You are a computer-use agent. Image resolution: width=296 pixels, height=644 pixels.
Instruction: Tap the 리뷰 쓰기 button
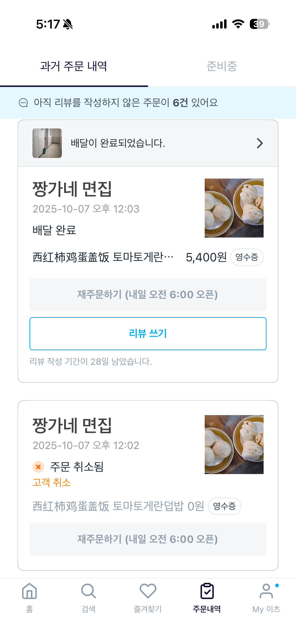tap(148, 334)
